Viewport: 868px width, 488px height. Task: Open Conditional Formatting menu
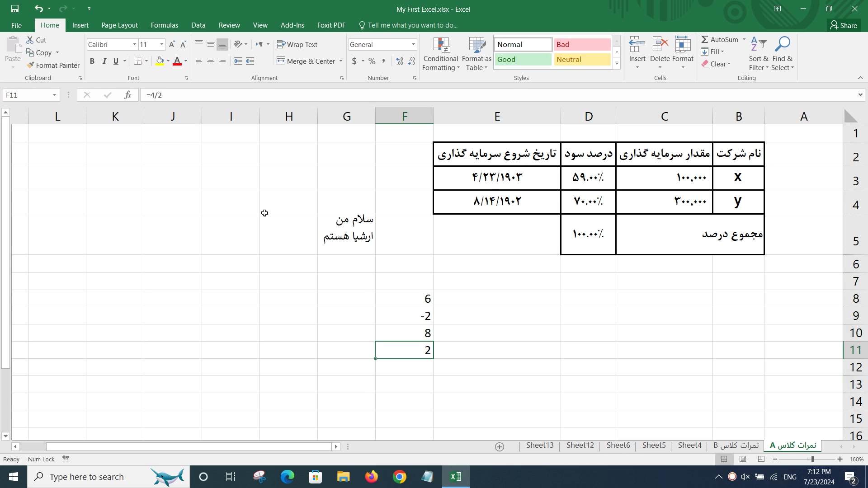pyautogui.click(x=440, y=54)
